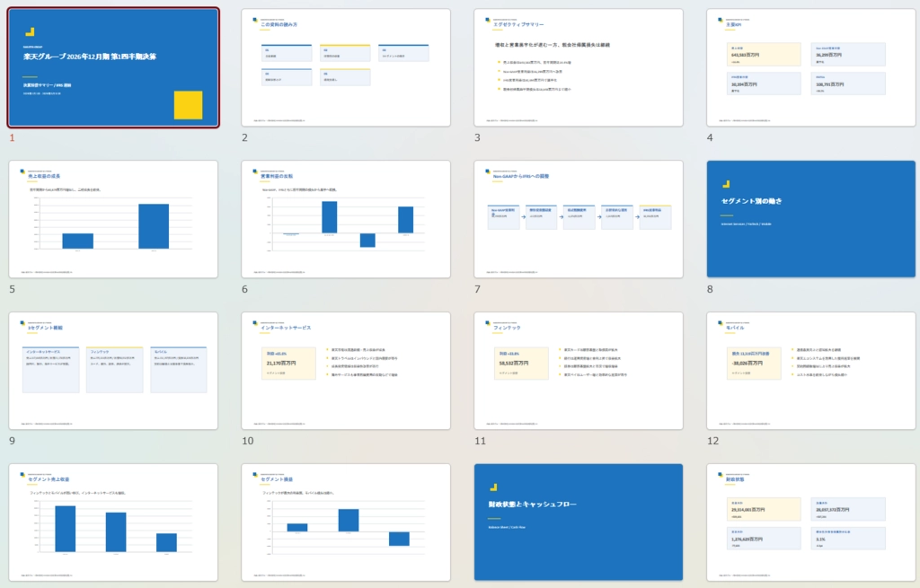
Task: Click slide 4 主要KPI thumbnail
Action: [x=811, y=67]
